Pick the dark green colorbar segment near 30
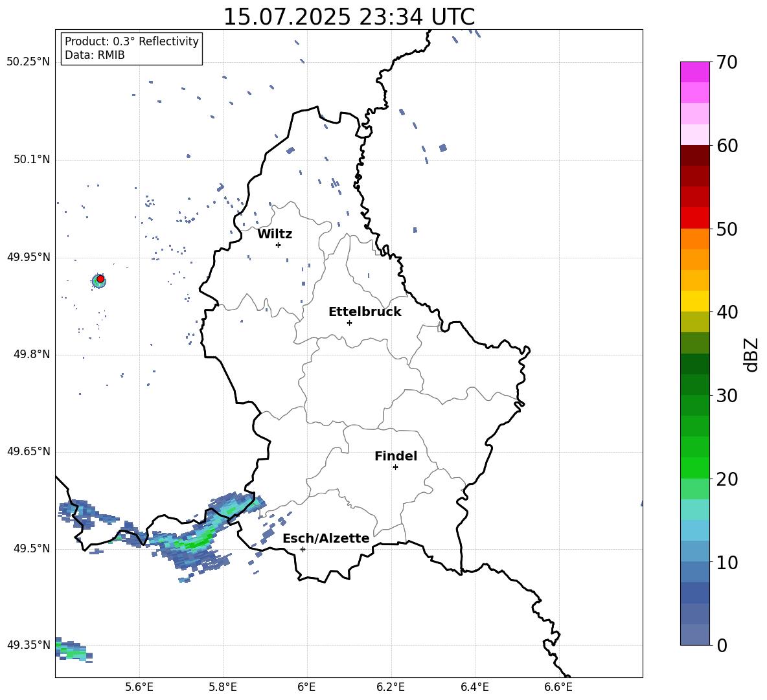767x700 pixels. coord(695,385)
